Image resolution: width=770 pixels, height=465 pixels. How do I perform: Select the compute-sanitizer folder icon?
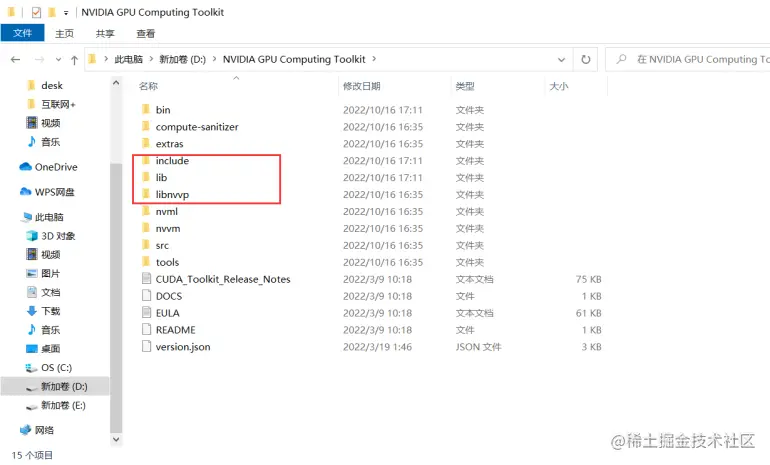(146, 126)
